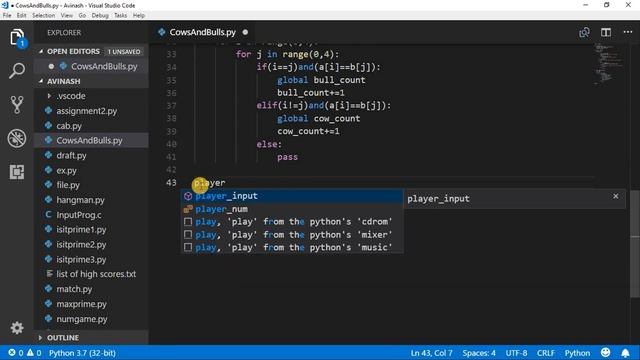640x360 pixels.
Task: Open the Debug menu
Action: pyautogui.click(x=100, y=16)
